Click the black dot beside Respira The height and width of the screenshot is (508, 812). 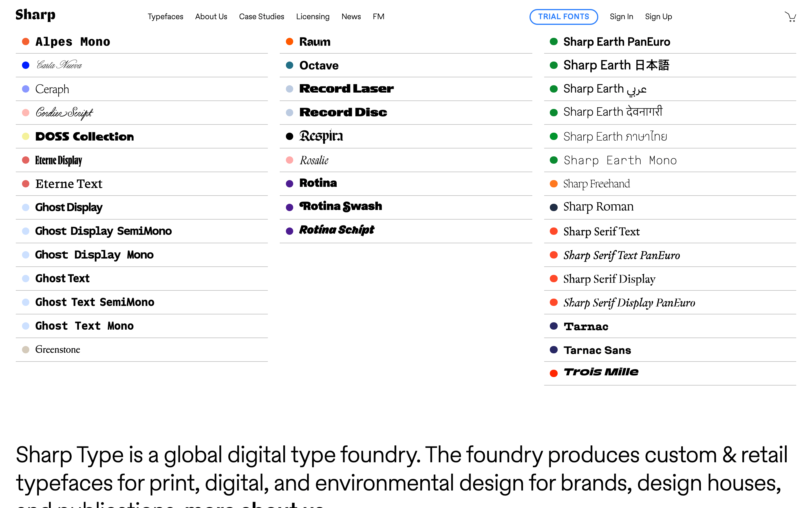coord(290,136)
